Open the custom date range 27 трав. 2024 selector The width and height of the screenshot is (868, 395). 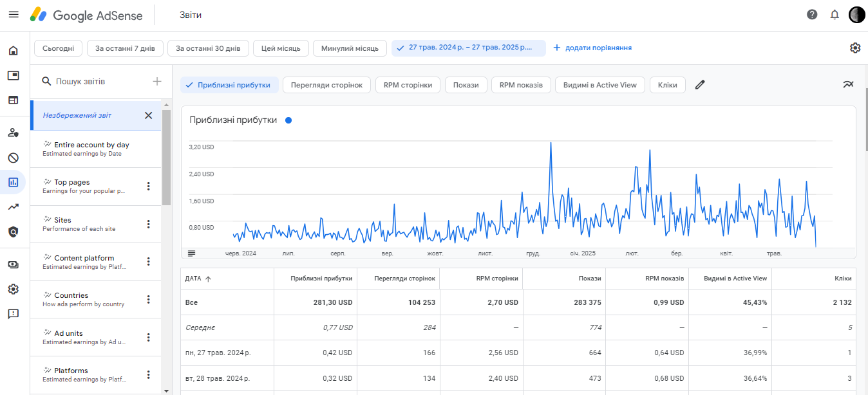pos(469,48)
